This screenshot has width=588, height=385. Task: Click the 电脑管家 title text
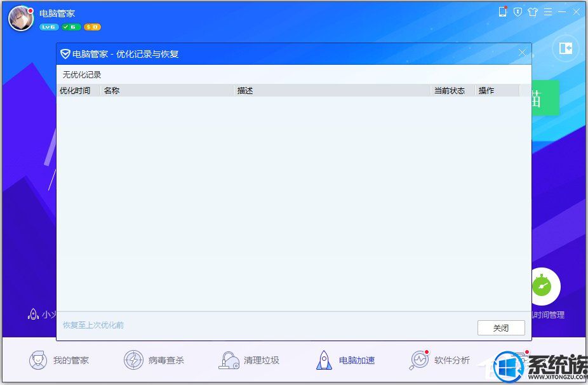pyautogui.click(x=57, y=13)
